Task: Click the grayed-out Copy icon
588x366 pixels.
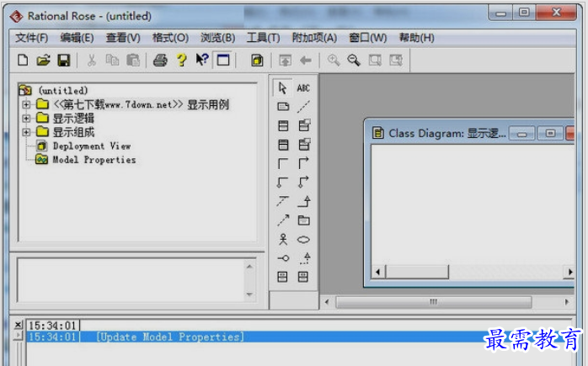Action: [112, 60]
